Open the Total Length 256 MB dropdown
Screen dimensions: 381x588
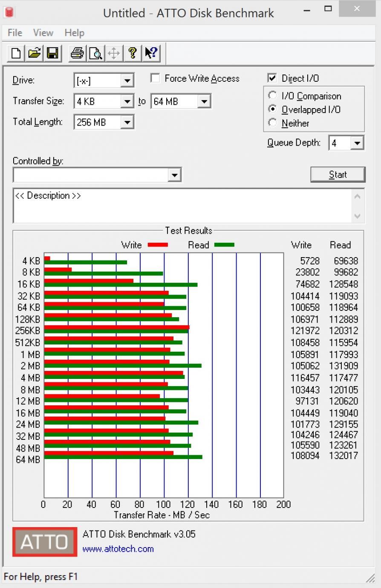[x=127, y=122]
